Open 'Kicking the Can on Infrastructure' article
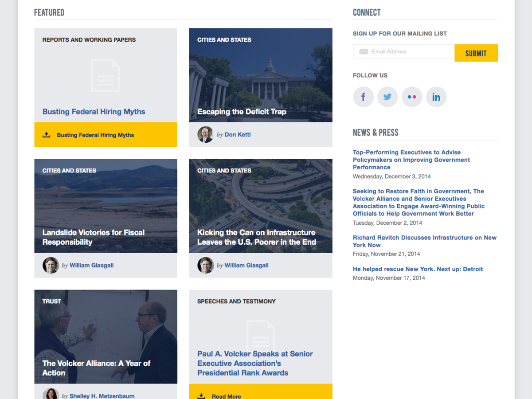Viewport: 532px width, 399px height. pos(256,237)
